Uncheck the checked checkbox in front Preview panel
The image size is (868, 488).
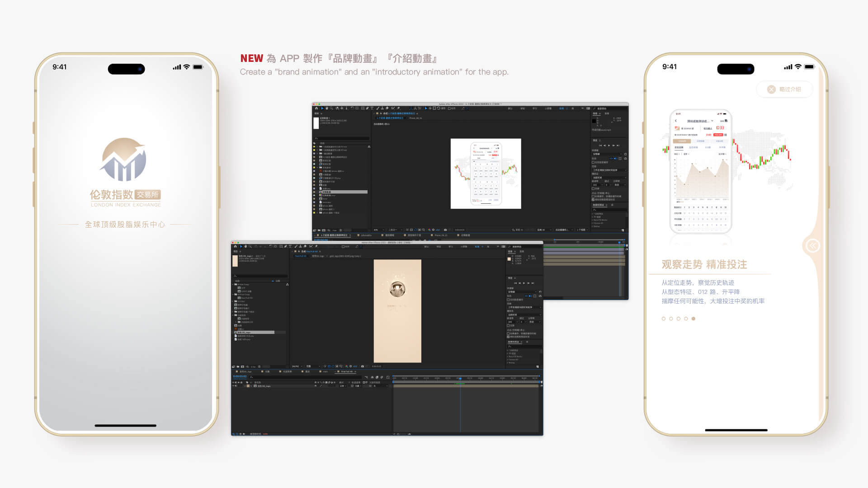(x=508, y=337)
